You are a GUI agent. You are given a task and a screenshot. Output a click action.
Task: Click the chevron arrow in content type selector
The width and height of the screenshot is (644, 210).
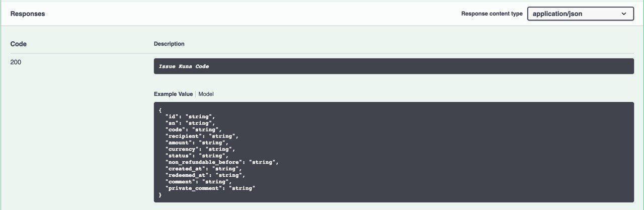[x=624, y=14]
